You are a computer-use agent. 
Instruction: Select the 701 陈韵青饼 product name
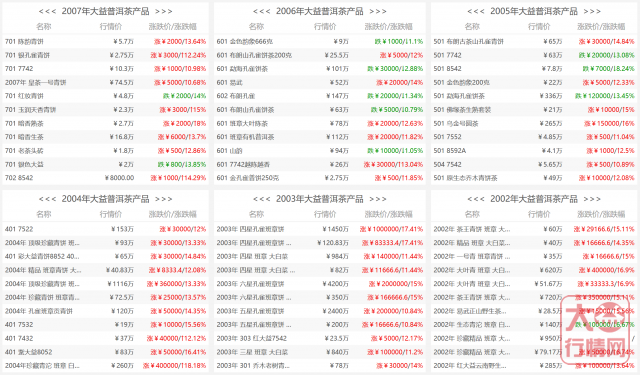(x=24, y=42)
